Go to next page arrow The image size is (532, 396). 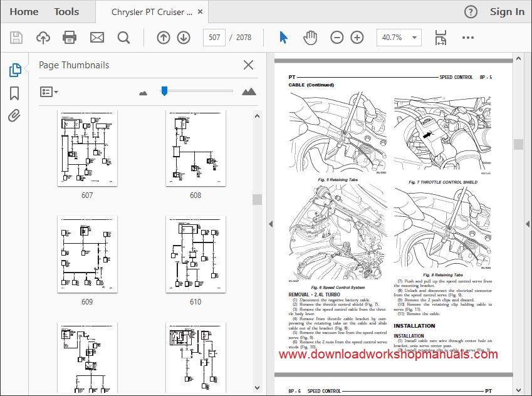point(184,38)
